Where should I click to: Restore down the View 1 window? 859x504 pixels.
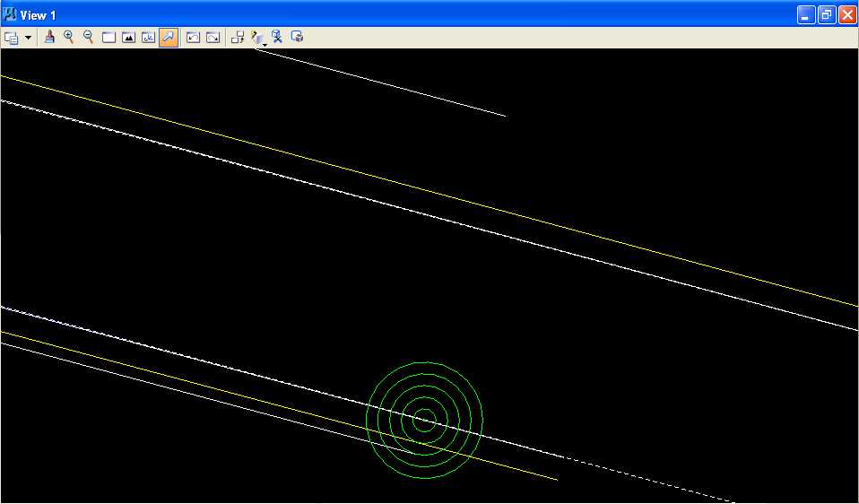827,15
